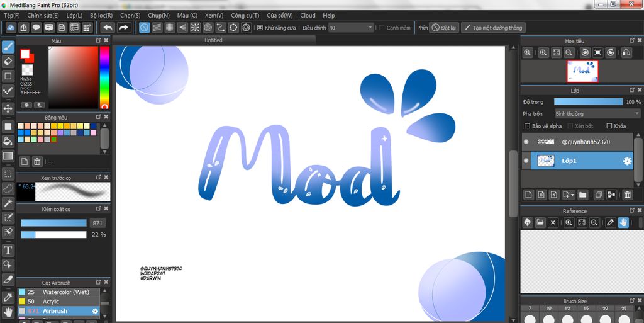Activate the Lasso selection tool
Viewport: 644px width, 323px height.
pos(8,188)
